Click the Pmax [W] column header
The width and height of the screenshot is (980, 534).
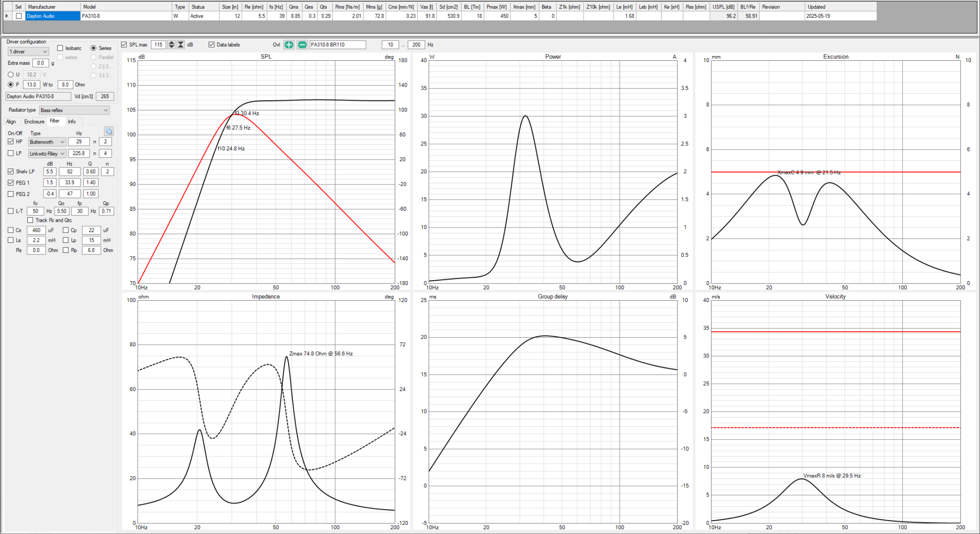(x=497, y=7)
